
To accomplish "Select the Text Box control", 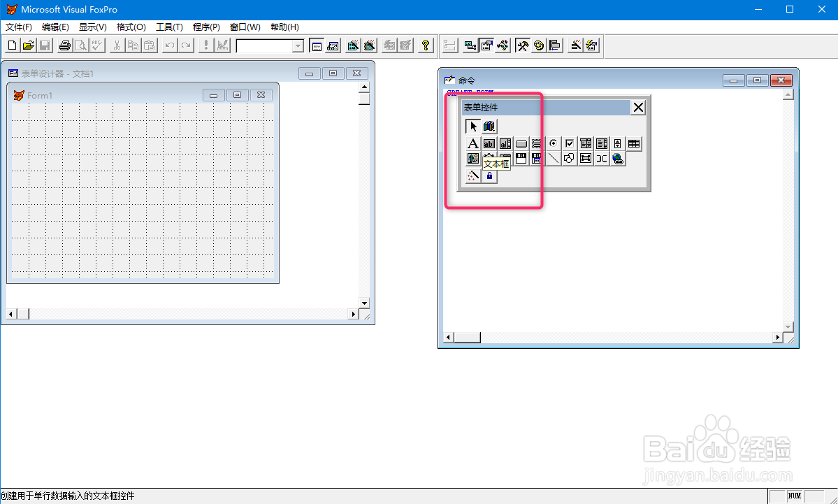I will coord(489,143).
